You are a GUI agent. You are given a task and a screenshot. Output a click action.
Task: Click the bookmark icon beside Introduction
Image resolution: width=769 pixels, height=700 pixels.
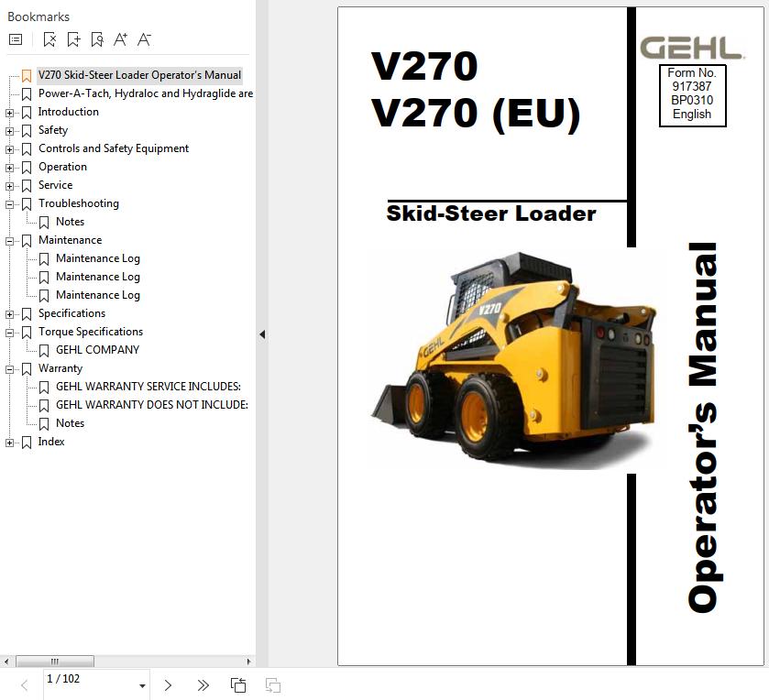[x=27, y=113]
